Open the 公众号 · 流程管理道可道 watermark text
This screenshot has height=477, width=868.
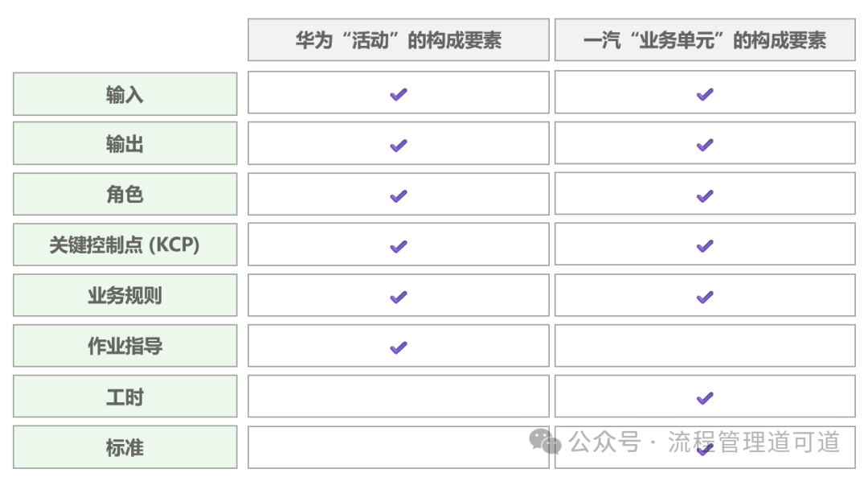(x=704, y=442)
